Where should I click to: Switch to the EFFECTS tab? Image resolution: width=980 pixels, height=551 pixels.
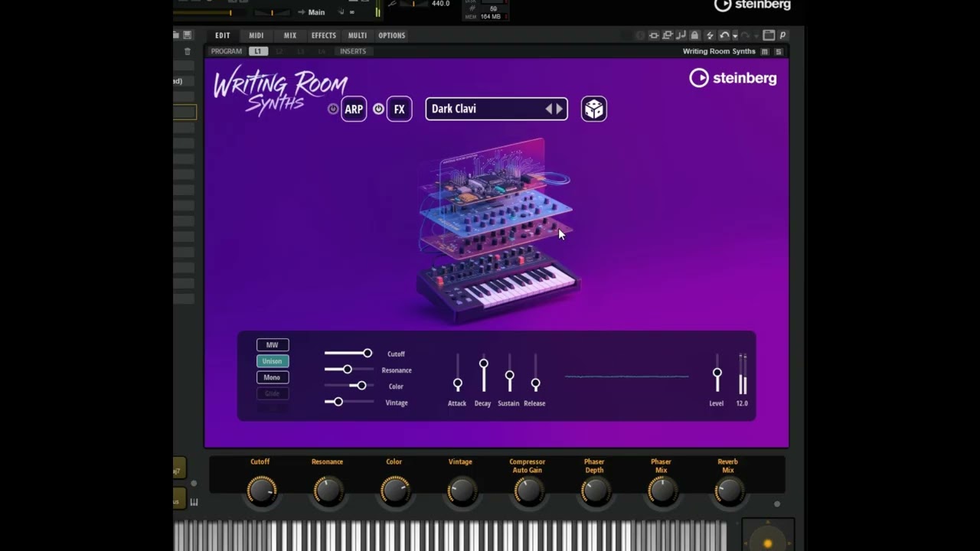(324, 35)
